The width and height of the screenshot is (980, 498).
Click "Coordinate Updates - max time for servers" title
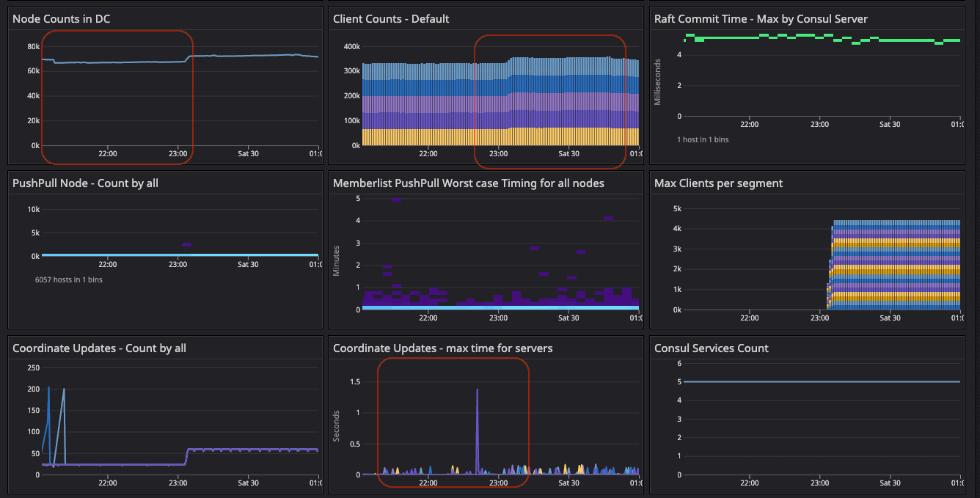point(442,348)
